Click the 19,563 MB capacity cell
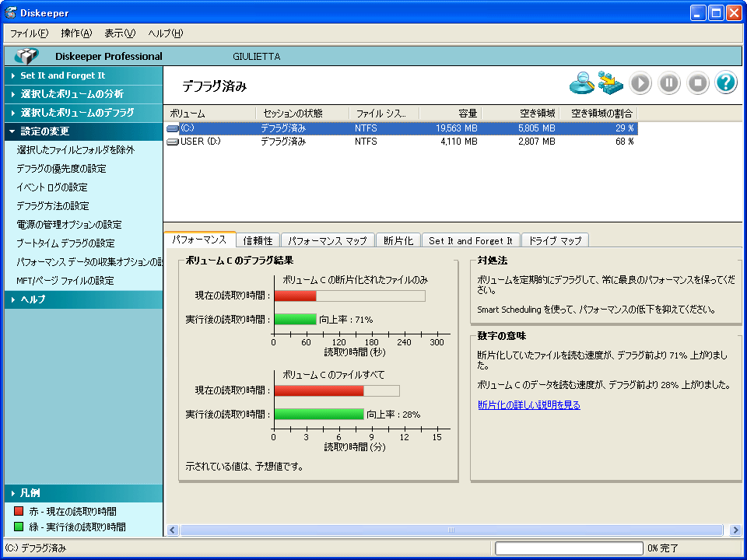747x560 pixels. click(457, 128)
